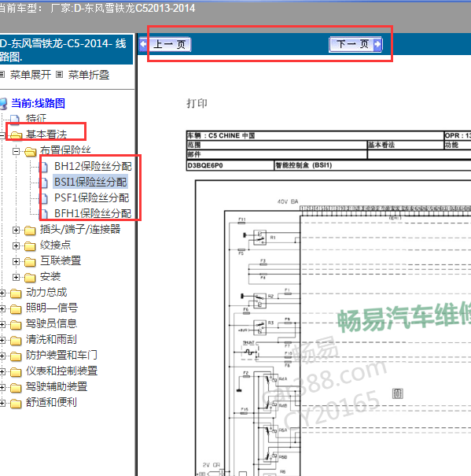The image size is (471, 476).
Task: Select the 驾驶员信息 folder label
Action: click(x=51, y=324)
